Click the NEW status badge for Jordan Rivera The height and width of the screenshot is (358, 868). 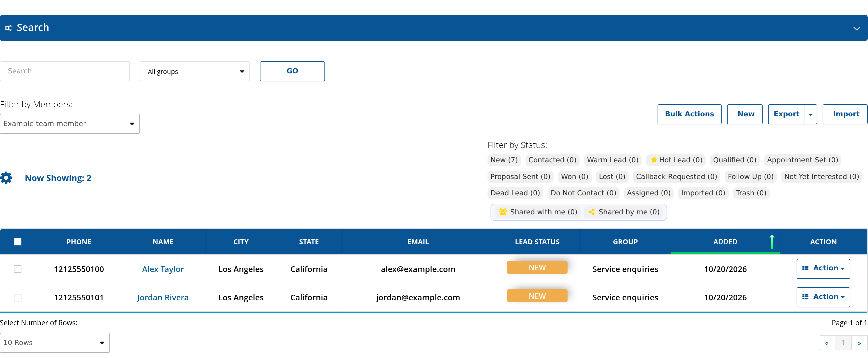537,296
